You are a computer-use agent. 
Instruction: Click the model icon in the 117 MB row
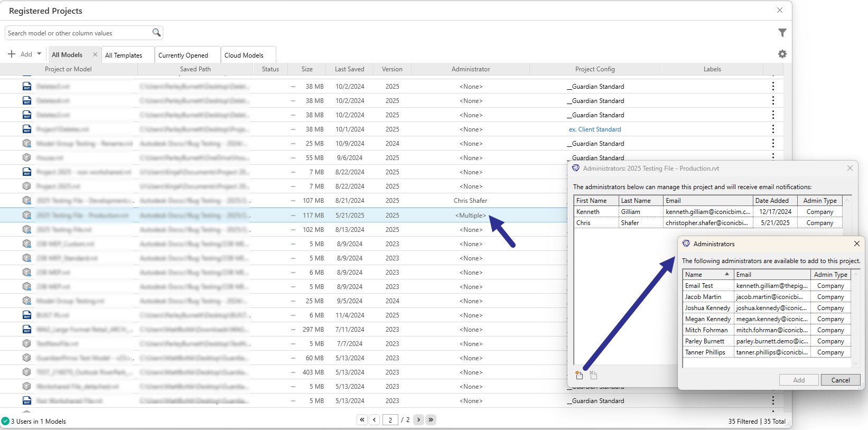click(x=27, y=215)
